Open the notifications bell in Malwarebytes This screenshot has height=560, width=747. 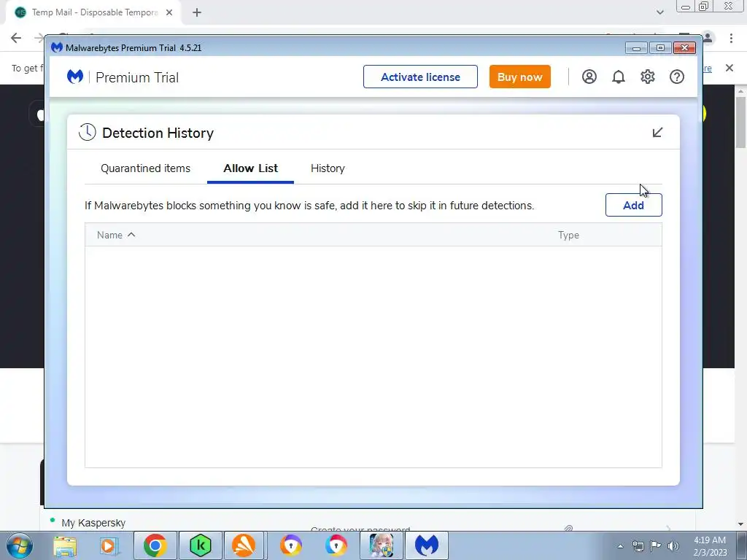coord(618,77)
